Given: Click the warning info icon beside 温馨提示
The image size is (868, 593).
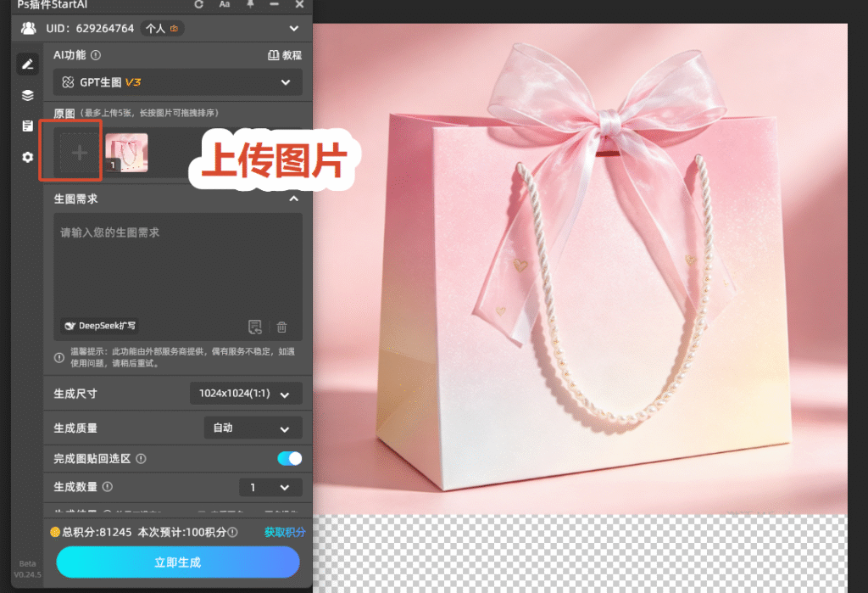Looking at the screenshot, I should click(59, 357).
